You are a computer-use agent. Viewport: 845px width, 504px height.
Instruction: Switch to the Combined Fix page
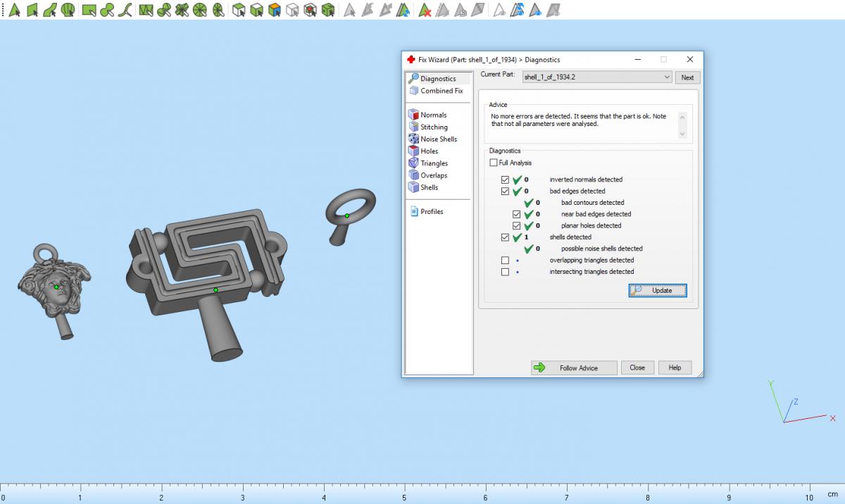tap(442, 91)
